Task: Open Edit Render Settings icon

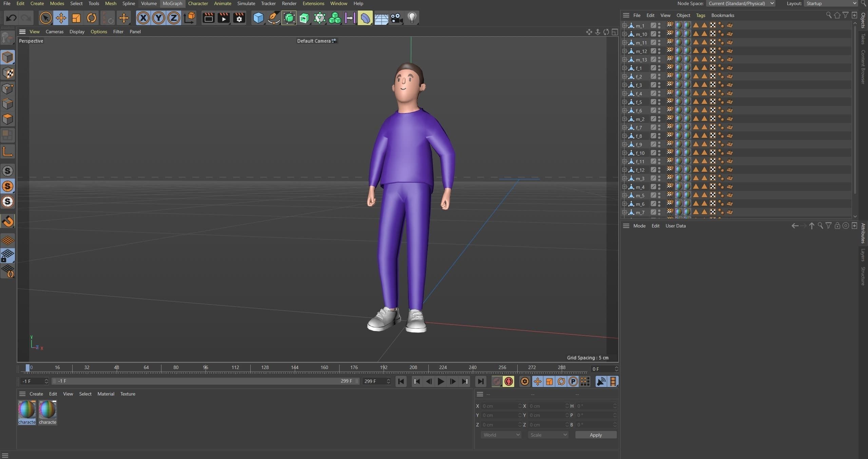Action: pyautogui.click(x=239, y=18)
